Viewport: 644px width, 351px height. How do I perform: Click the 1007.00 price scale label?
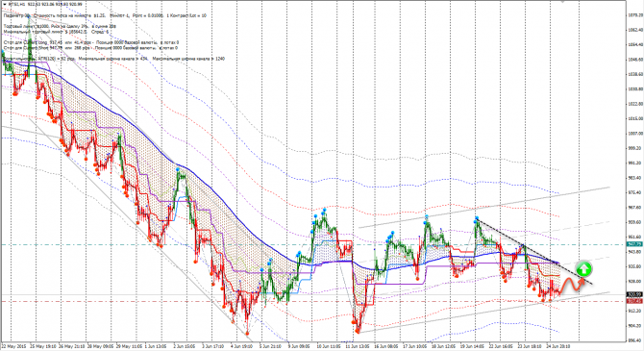(x=635, y=134)
